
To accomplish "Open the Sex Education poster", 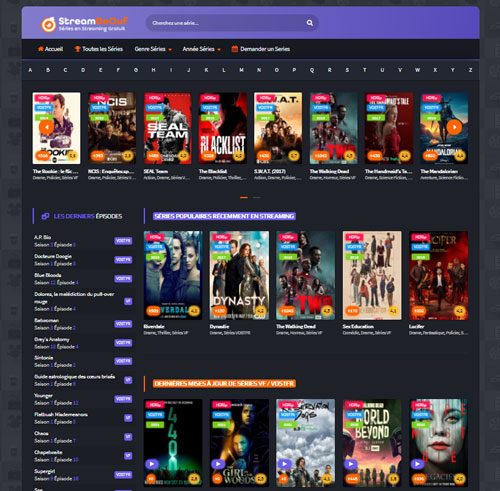I will click(372, 275).
